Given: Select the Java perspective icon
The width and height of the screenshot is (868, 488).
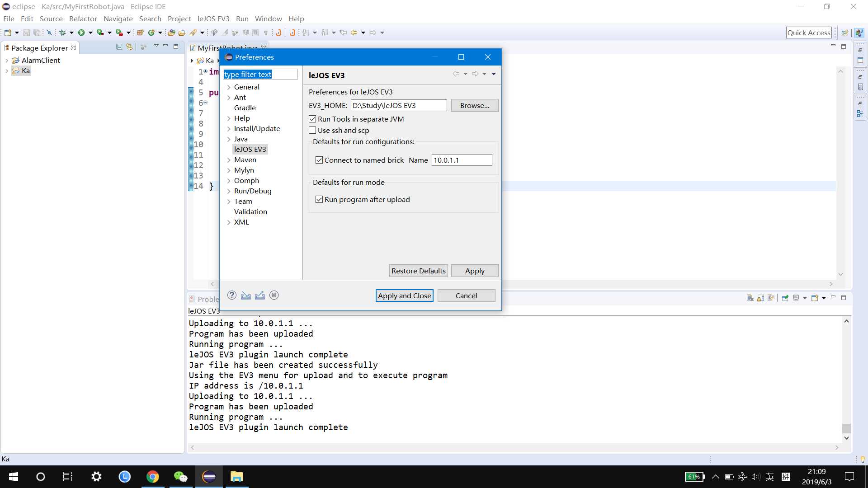Looking at the screenshot, I should (859, 33).
